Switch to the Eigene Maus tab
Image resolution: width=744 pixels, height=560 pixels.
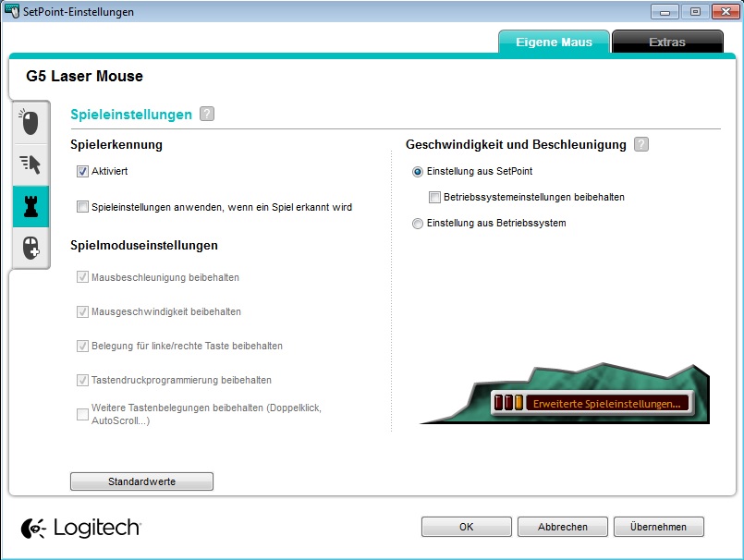pos(554,42)
